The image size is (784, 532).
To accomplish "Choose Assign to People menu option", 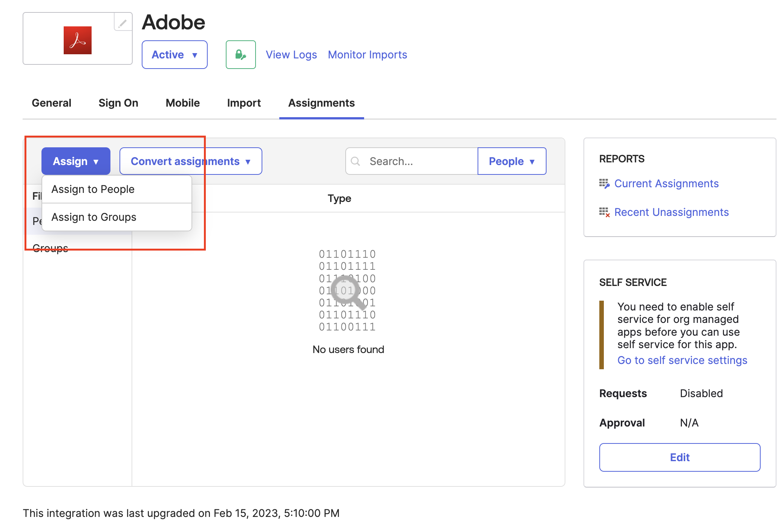I will [x=117, y=189].
